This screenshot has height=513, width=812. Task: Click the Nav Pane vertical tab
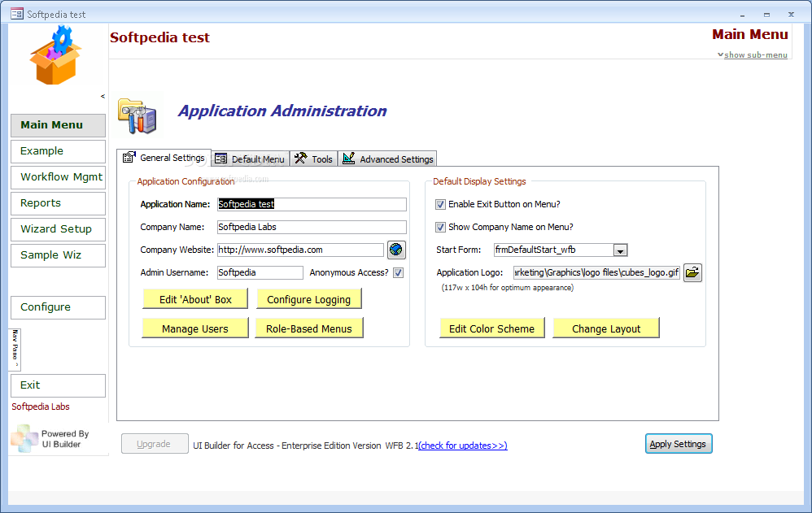tap(15, 349)
